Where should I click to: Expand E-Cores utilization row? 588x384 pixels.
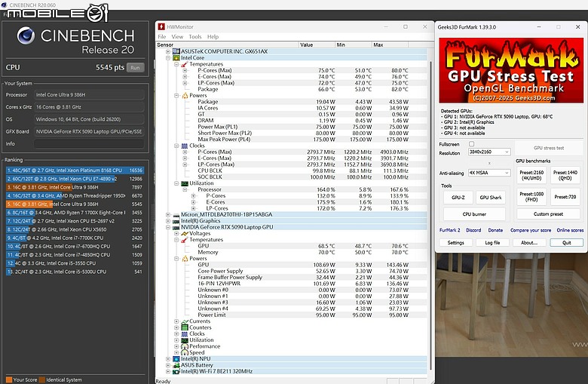[x=194, y=202]
